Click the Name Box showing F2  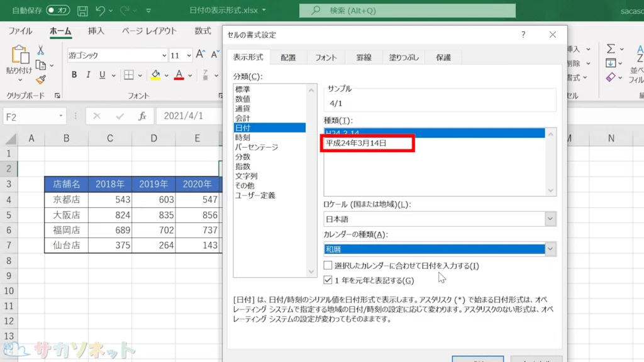point(30,117)
